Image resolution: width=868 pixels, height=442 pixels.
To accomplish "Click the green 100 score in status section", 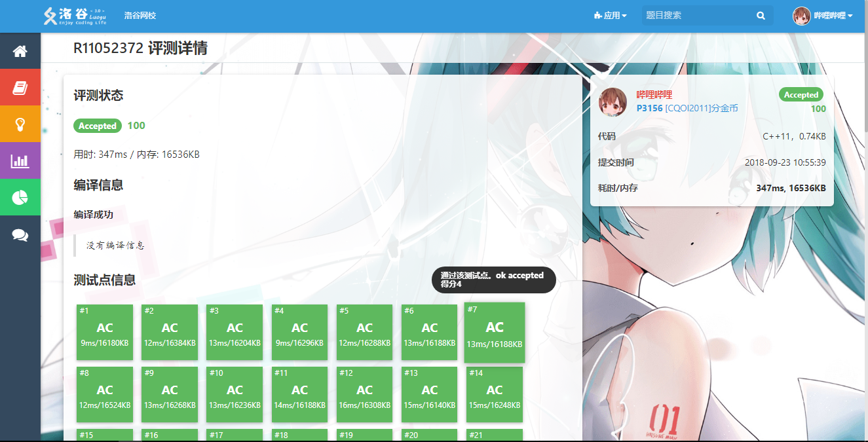I will (136, 126).
